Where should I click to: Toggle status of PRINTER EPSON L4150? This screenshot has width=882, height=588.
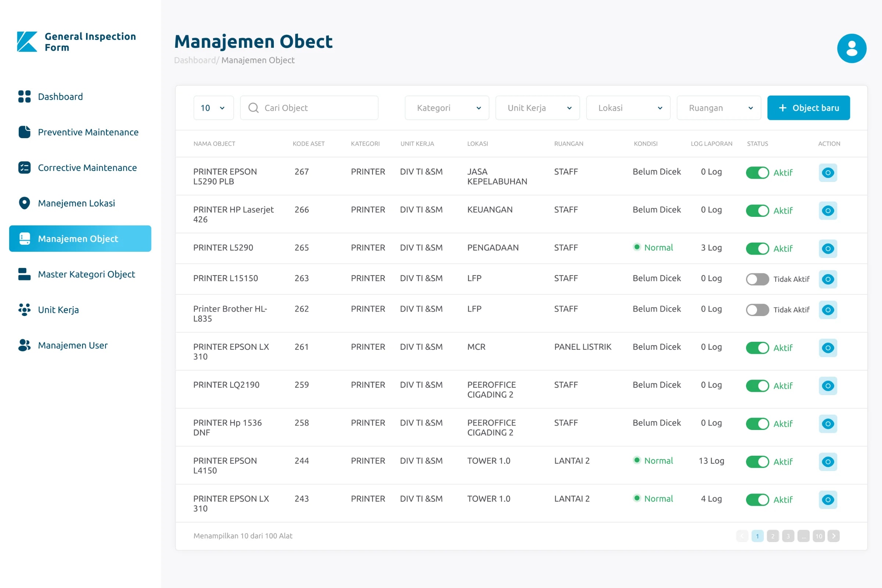coord(757,462)
